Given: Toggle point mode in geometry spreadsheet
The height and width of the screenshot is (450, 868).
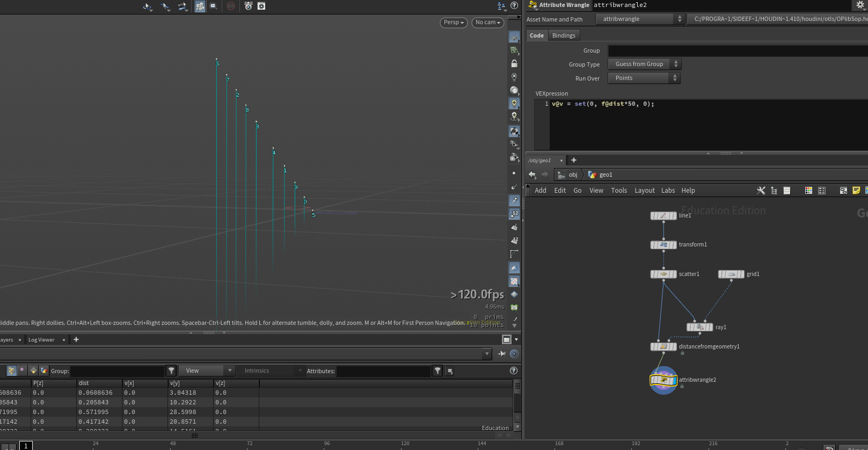Looking at the screenshot, I should pos(11,371).
